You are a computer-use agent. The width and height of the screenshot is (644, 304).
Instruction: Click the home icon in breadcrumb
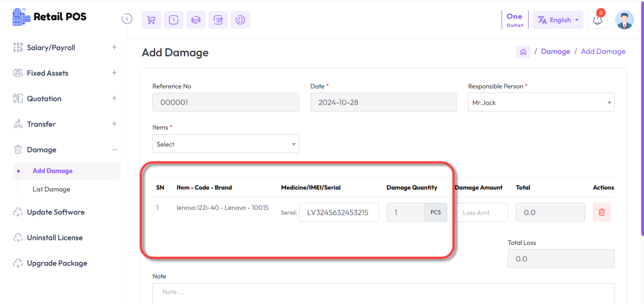[x=523, y=52]
